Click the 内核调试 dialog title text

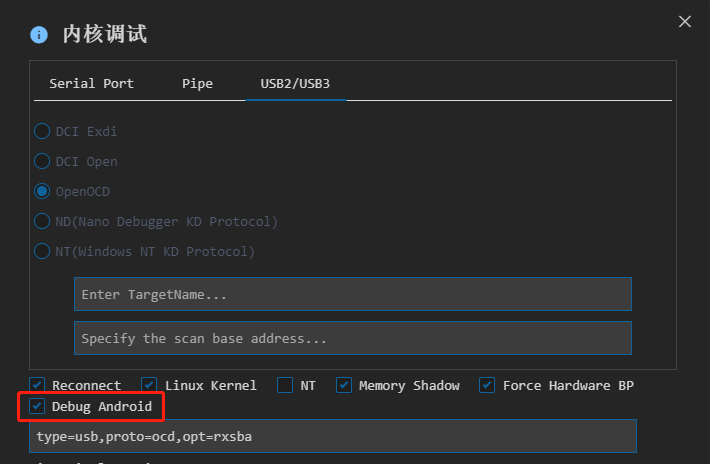(105, 34)
